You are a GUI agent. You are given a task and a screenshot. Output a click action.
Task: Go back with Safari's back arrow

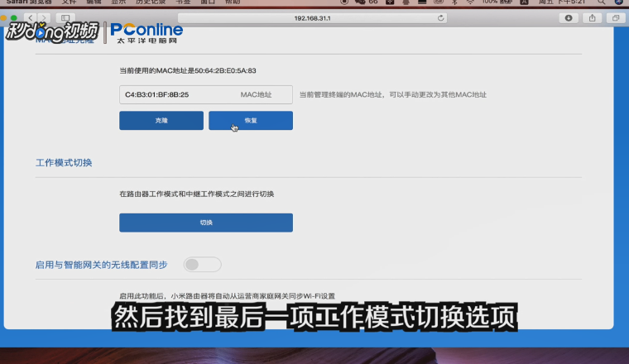click(x=31, y=17)
